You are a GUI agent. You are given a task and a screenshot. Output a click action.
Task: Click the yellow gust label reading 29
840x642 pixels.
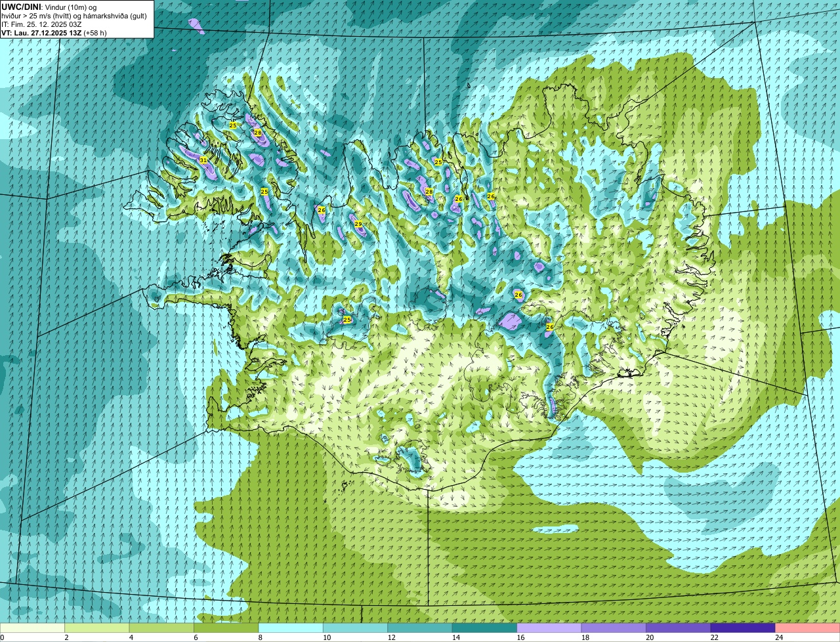358,224
